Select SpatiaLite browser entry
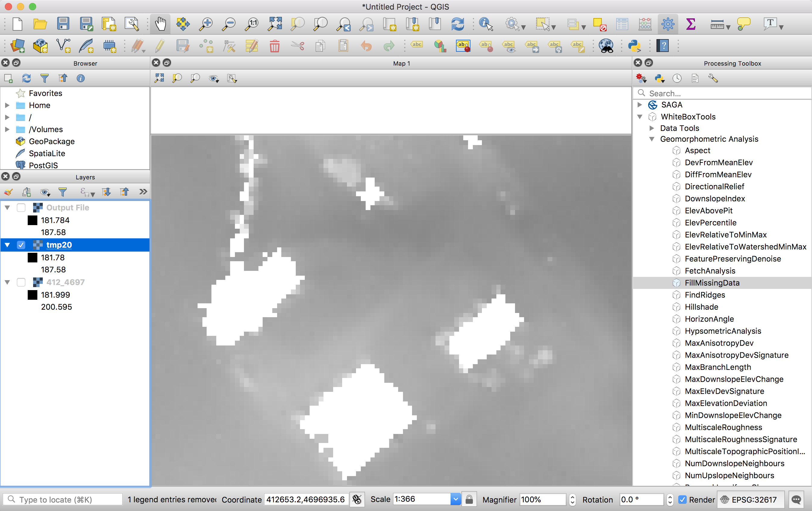 [x=47, y=153]
